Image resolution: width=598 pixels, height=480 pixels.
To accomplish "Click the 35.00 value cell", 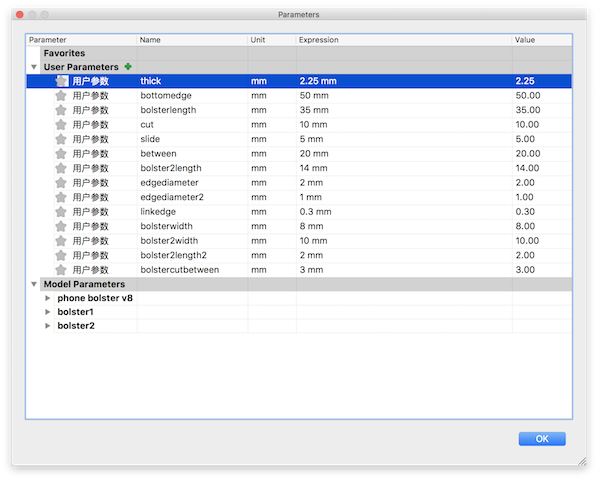I will tap(542, 110).
